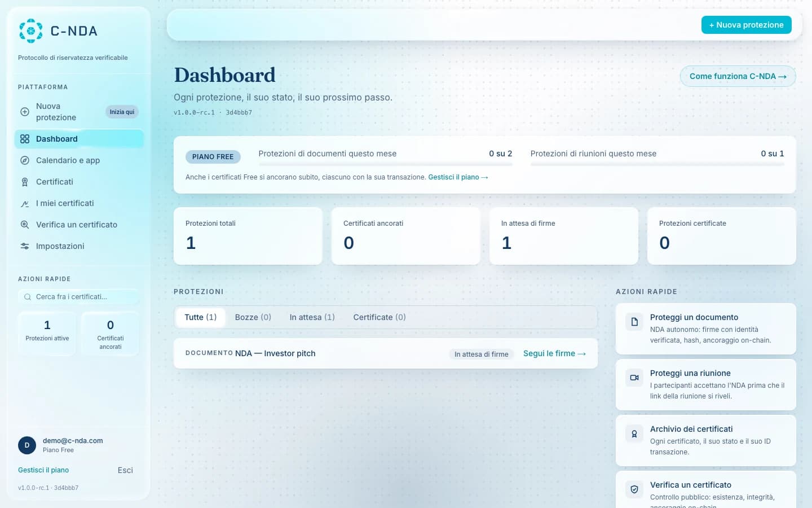This screenshot has width=812, height=508.
Task: Click the sliders icon beside Impostazioni
Action: click(x=25, y=246)
